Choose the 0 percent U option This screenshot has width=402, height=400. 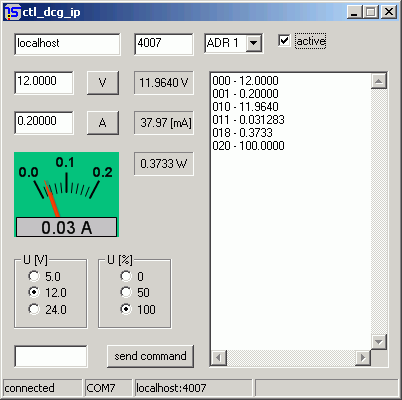[126, 276]
